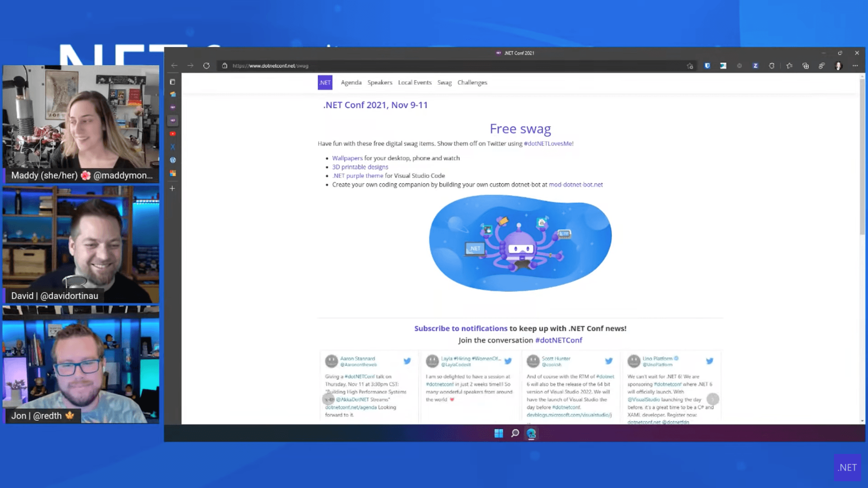
Task: Open the Swag nav item
Action: pos(444,83)
